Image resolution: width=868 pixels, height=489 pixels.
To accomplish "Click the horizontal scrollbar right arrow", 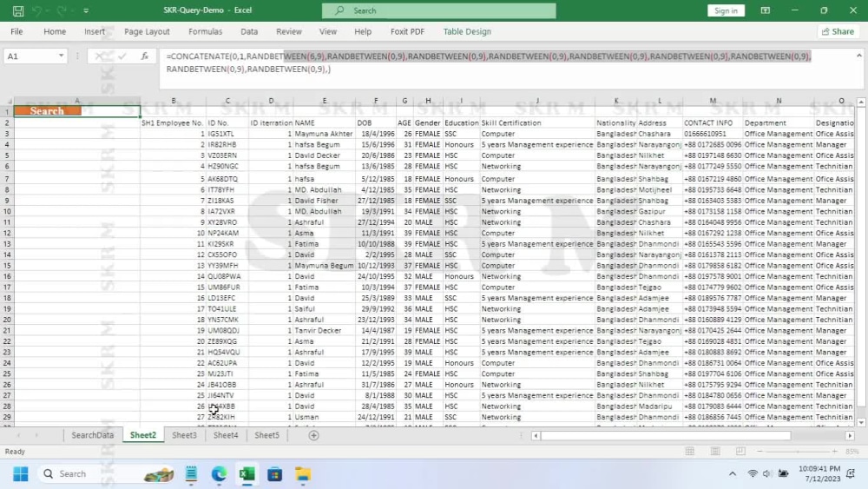I will [850, 436].
